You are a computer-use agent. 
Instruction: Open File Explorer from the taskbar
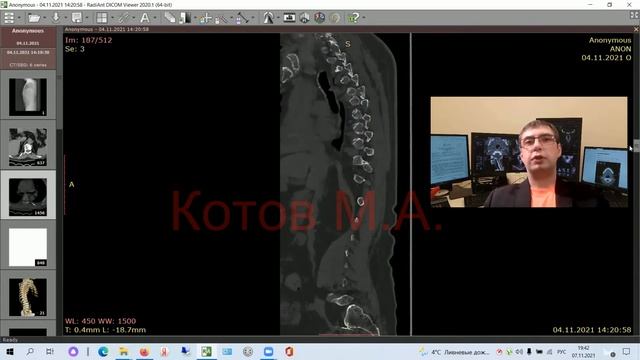123,351
